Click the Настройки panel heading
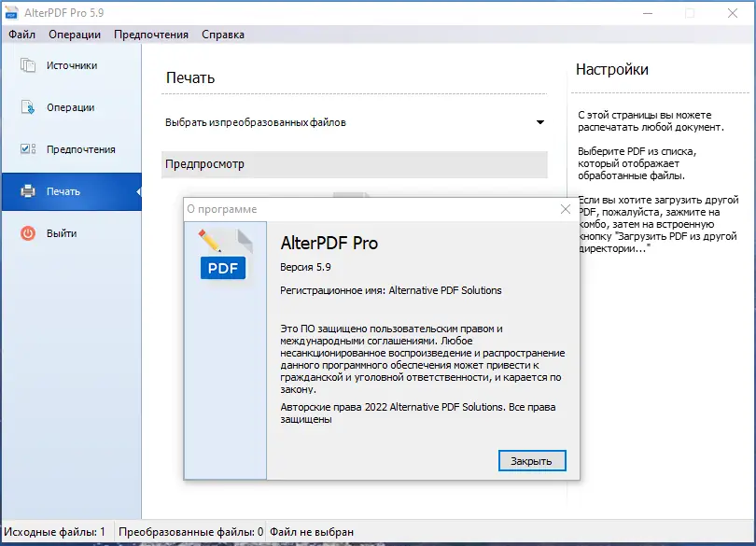Image resolution: width=756 pixels, height=546 pixels. tap(612, 69)
